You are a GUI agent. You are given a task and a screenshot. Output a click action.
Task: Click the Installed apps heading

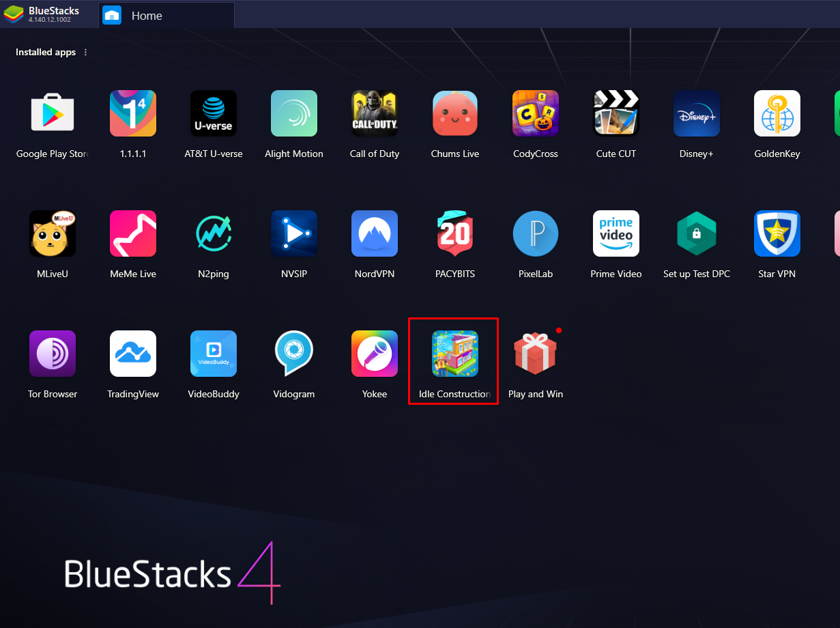(x=46, y=53)
